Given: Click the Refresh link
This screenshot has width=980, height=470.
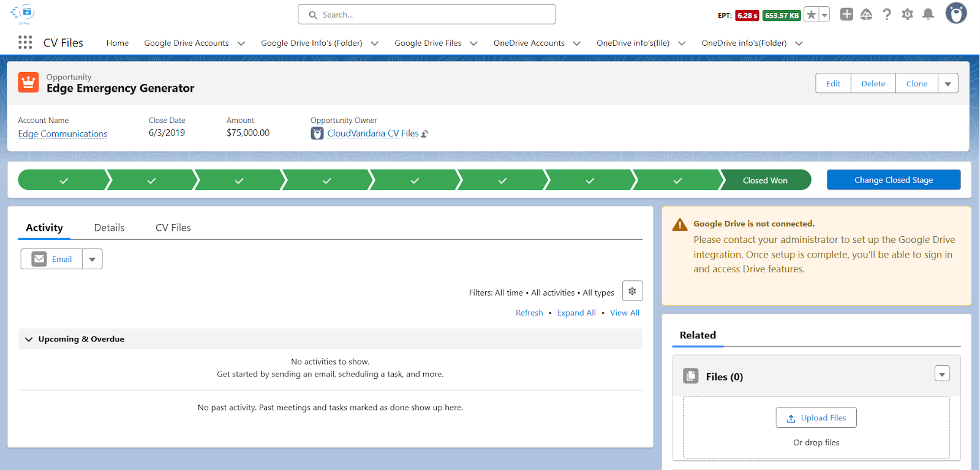Looking at the screenshot, I should [529, 313].
